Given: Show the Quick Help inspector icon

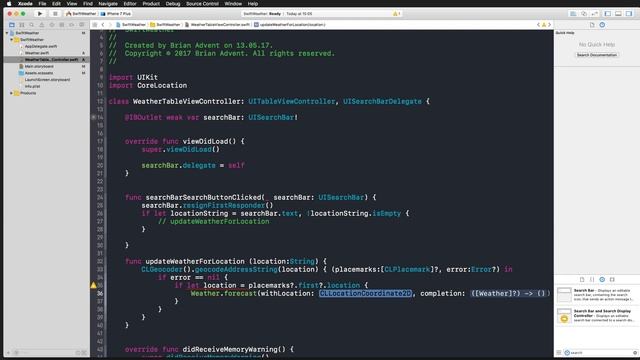Looking at the screenshot, I should (602, 25).
